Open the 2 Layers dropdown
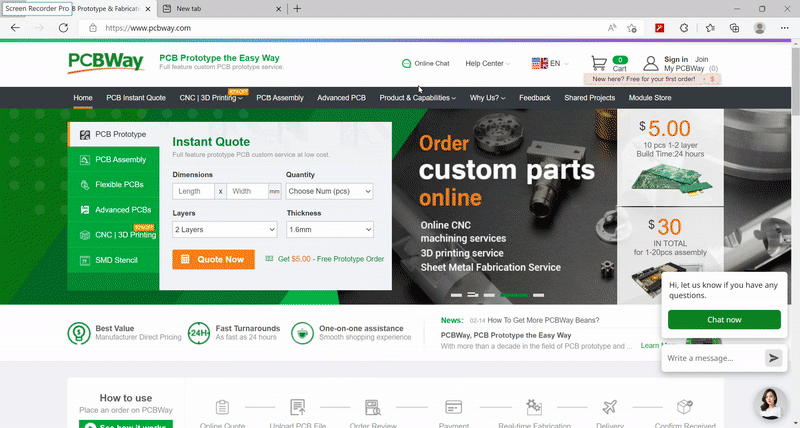 click(x=224, y=230)
